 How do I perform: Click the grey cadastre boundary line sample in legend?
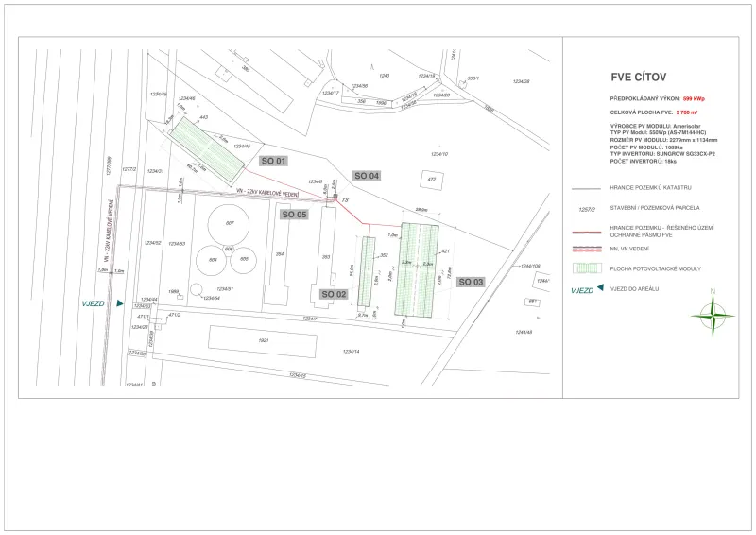pyautogui.click(x=586, y=188)
